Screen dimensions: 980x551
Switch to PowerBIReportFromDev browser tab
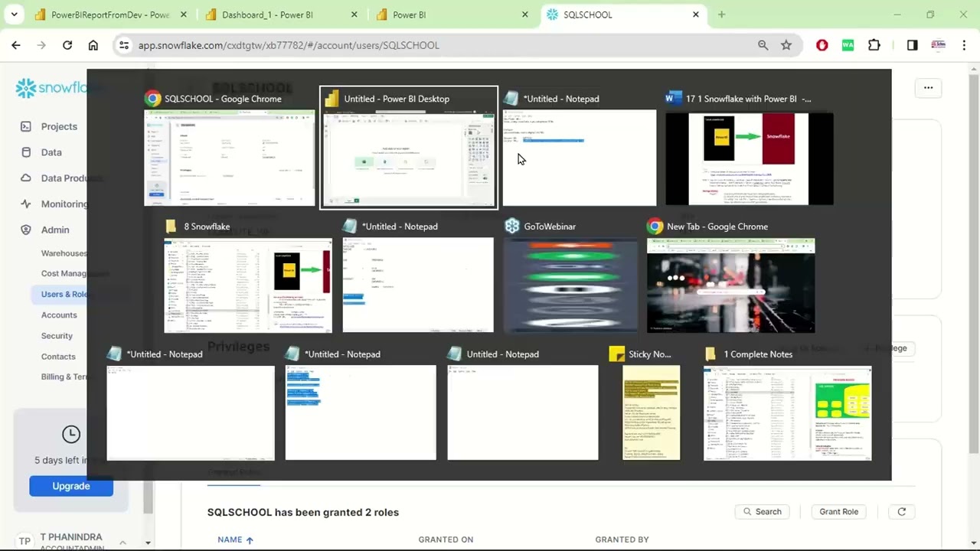[109, 15]
